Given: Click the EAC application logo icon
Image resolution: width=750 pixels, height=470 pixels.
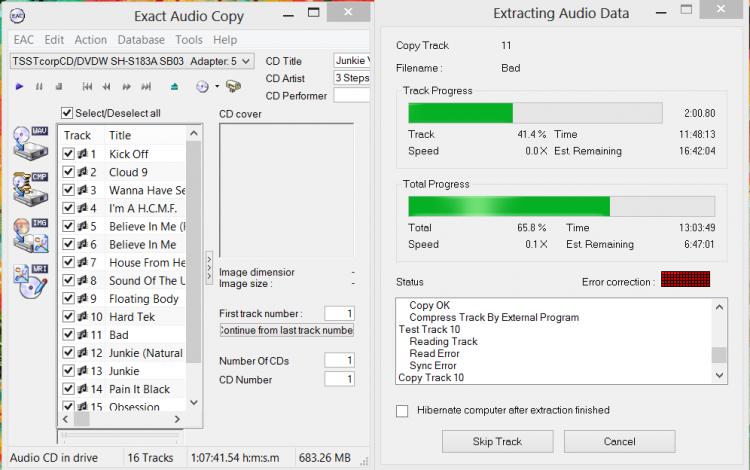Looking at the screenshot, I should [17, 16].
